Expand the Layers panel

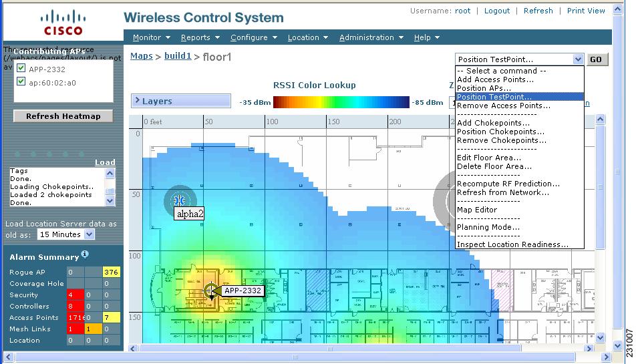pos(181,101)
